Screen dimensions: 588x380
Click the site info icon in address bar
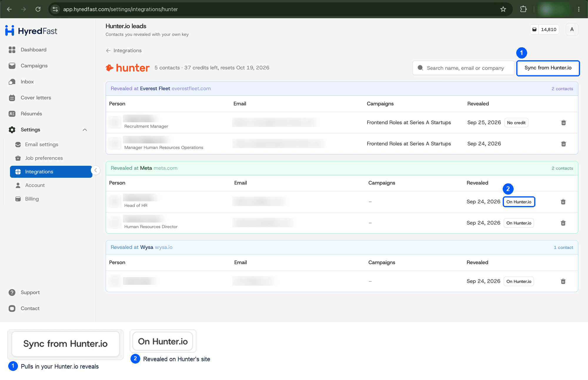tap(55, 9)
